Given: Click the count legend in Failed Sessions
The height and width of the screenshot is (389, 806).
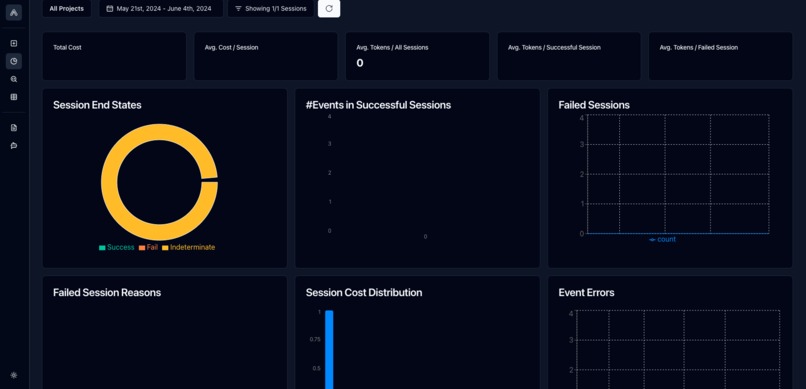Looking at the screenshot, I should (663, 239).
